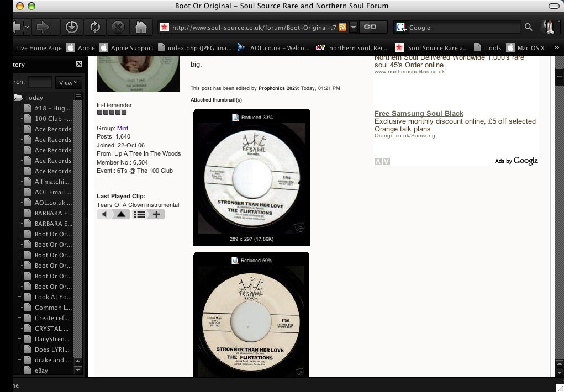Screen dimensions: 564x392
Task: Open history item 100 Club -...
Action: 48,119
